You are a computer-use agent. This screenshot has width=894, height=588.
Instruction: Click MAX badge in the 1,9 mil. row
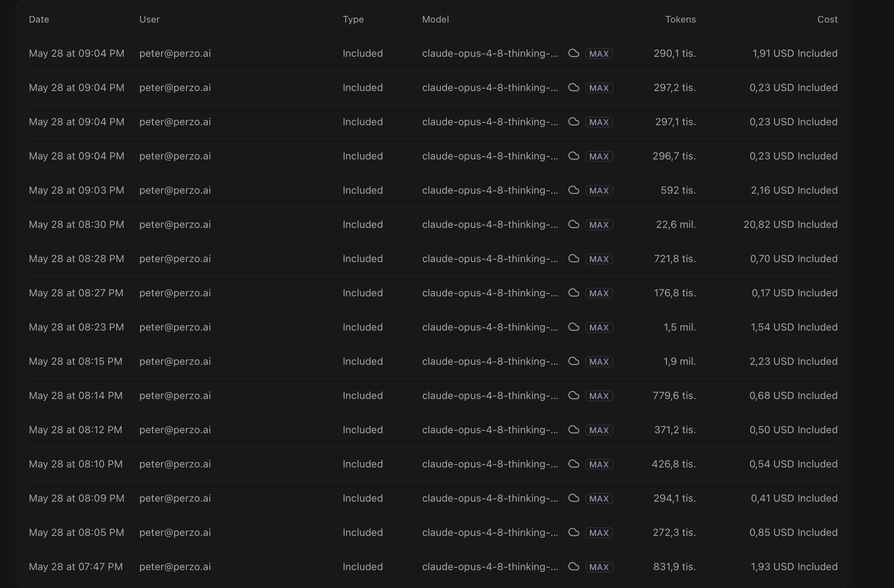(599, 362)
